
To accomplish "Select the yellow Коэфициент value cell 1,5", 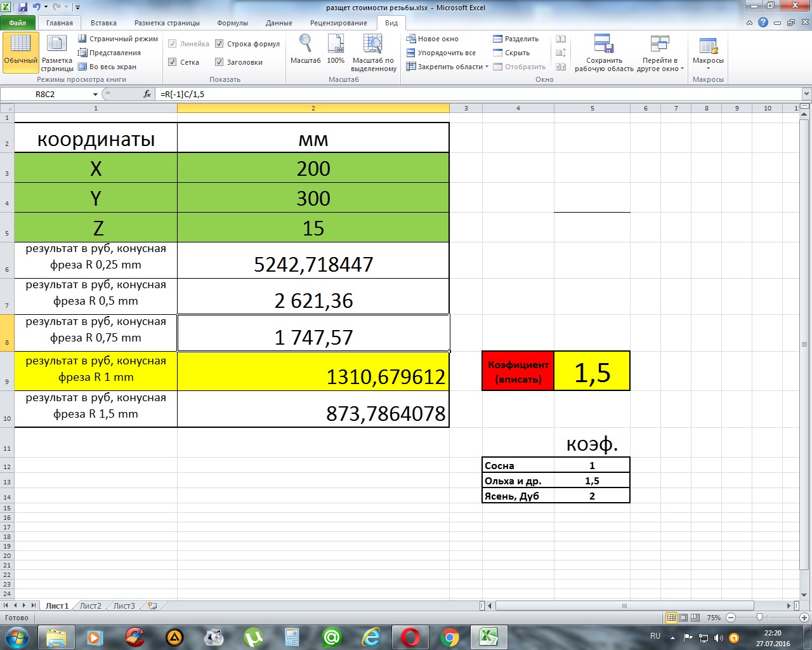I will pos(592,371).
